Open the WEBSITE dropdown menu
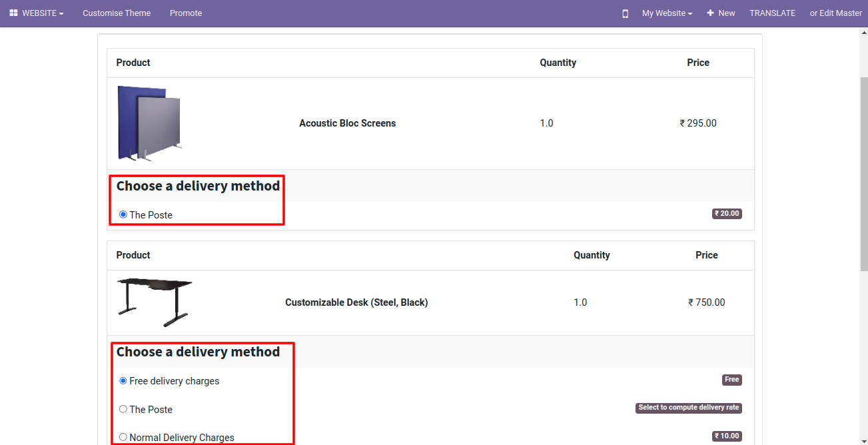 tap(43, 13)
